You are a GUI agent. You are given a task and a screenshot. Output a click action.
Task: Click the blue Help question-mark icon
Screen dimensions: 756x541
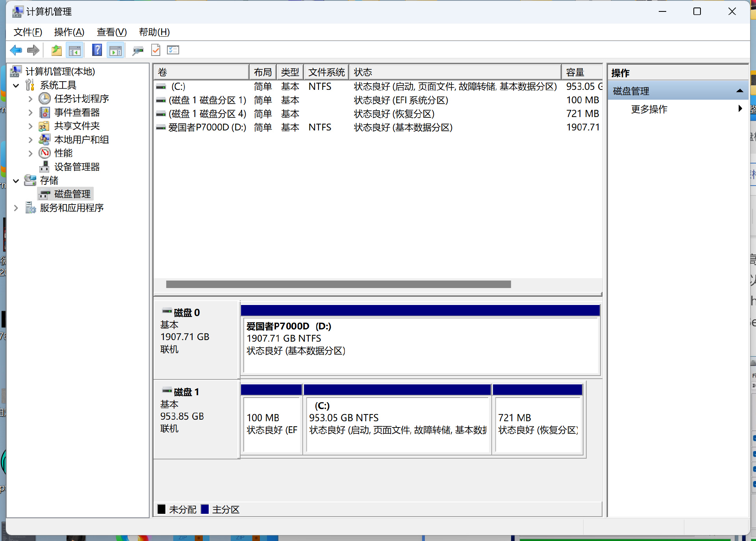pos(97,50)
